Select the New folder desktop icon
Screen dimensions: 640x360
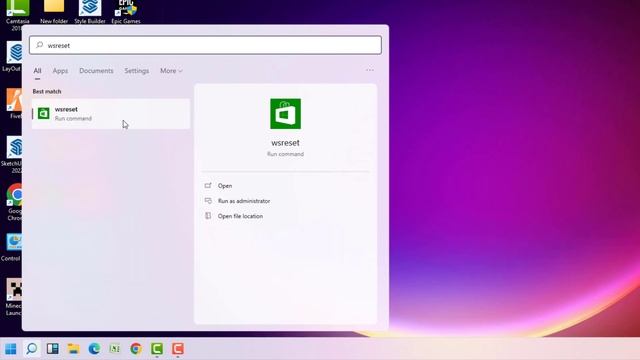coord(54,12)
